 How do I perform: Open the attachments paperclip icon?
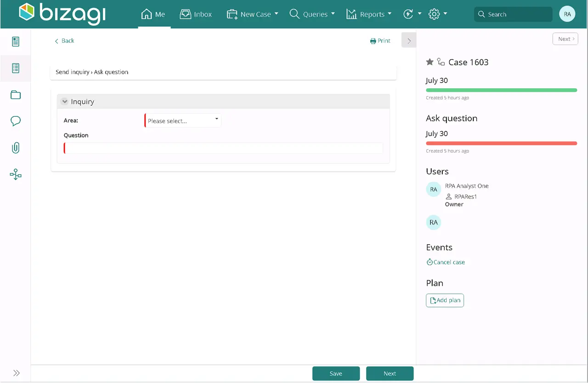[x=16, y=148]
